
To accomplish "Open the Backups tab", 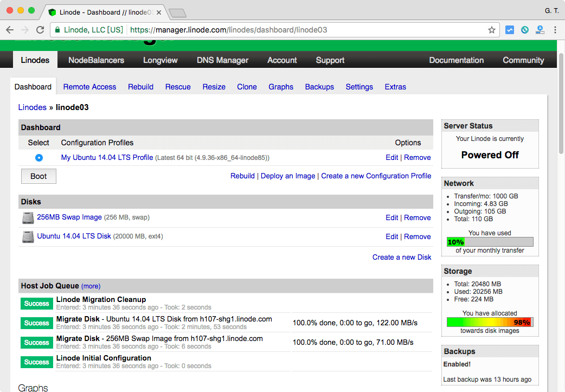I will 319,87.
